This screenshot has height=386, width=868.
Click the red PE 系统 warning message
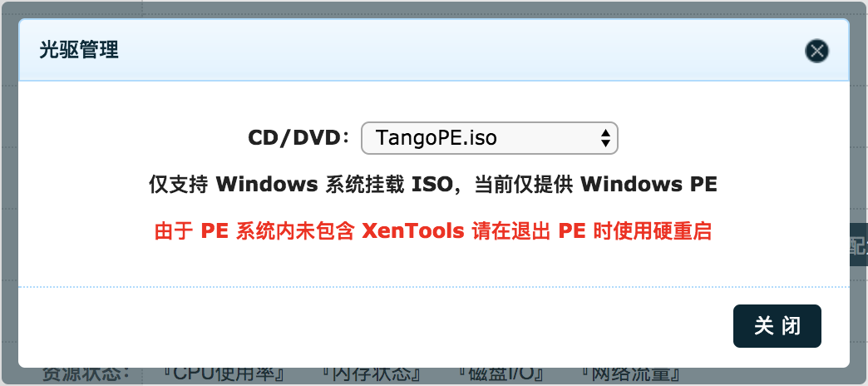coord(433,231)
